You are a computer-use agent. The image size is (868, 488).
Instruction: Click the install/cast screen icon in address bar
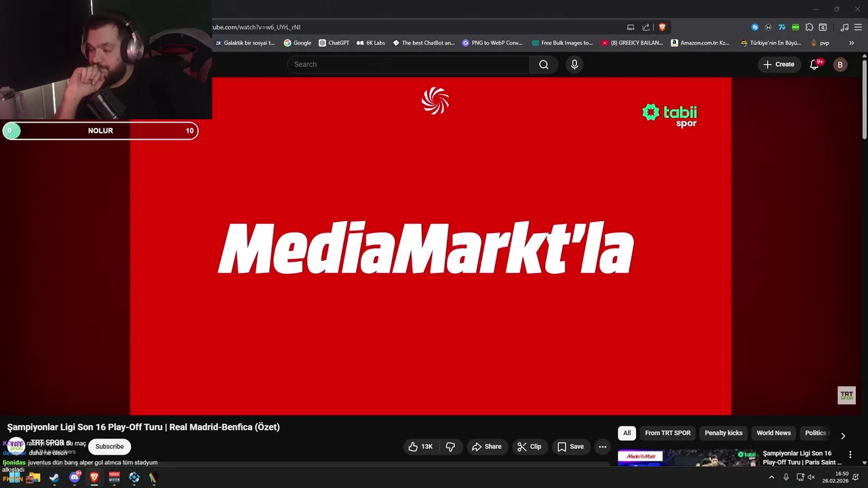pos(631,27)
